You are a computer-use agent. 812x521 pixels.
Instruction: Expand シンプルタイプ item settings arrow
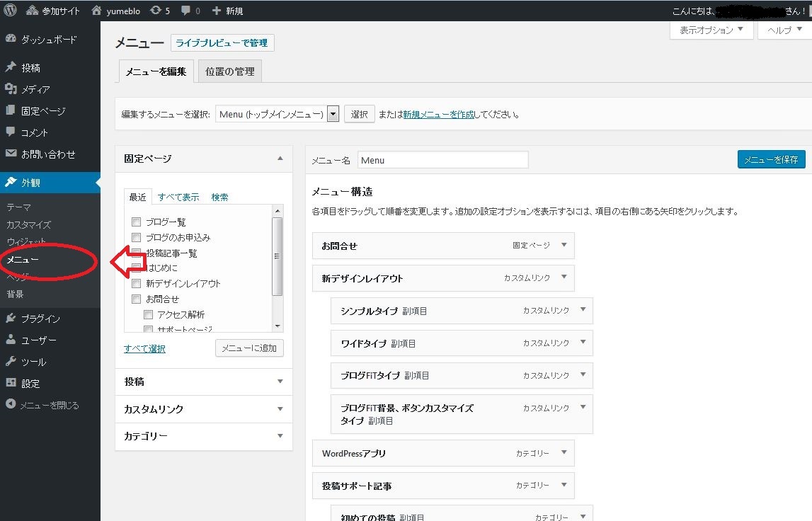pyautogui.click(x=583, y=310)
